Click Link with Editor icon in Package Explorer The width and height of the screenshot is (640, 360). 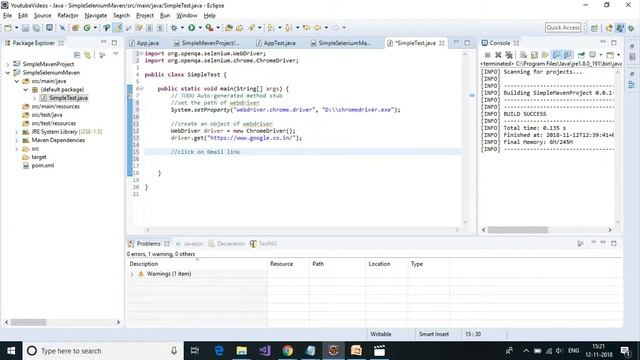click(x=87, y=55)
